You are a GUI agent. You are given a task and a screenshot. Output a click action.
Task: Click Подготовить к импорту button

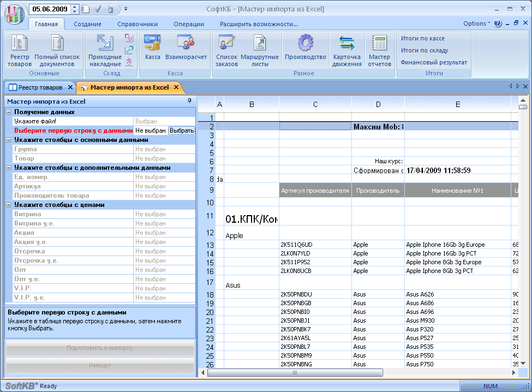pos(100,348)
